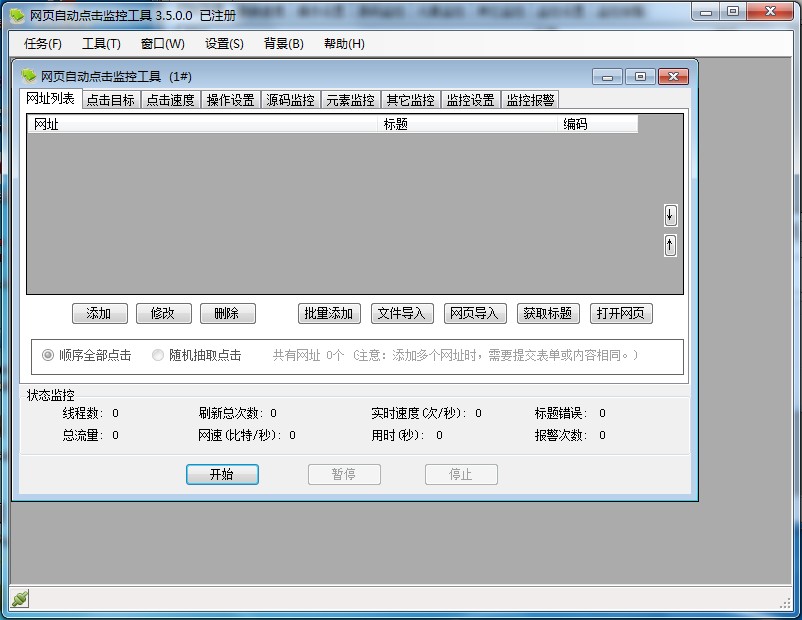Open the 任务(F) menu
Image resolution: width=802 pixels, height=620 pixels.
[x=43, y=44]
